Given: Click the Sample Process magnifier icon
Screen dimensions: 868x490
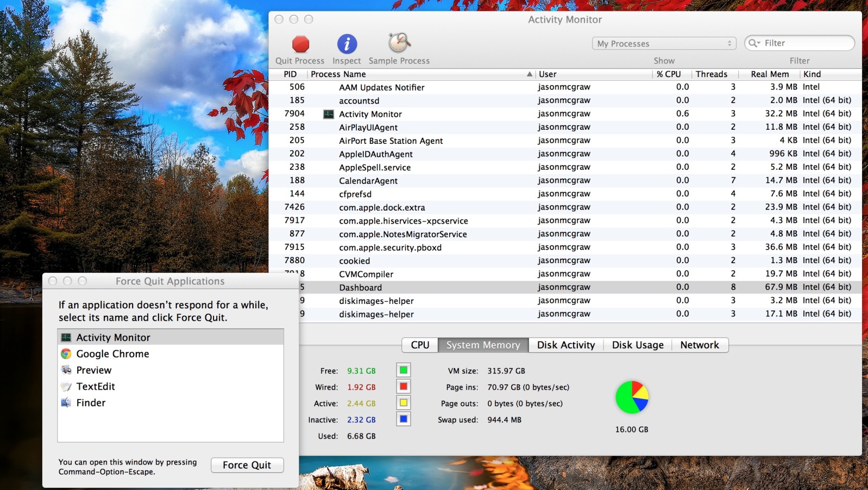Looking at the screenshot, I should (399, 43).
